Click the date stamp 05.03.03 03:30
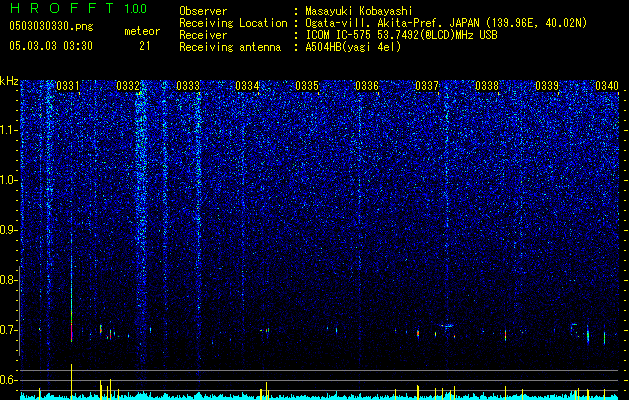Screen dimensions: 629x400 51,46
